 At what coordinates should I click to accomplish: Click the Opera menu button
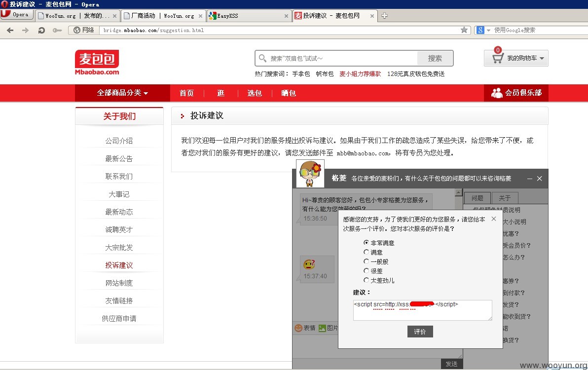(x=16, y=15)
